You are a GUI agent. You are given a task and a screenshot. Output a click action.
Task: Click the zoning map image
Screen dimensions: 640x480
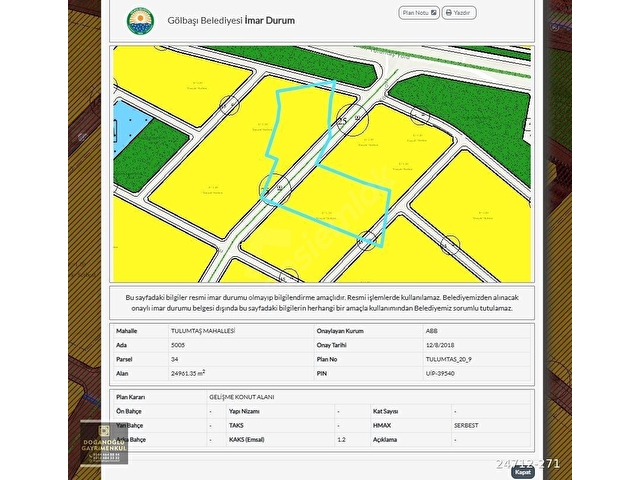coord(322,164)
